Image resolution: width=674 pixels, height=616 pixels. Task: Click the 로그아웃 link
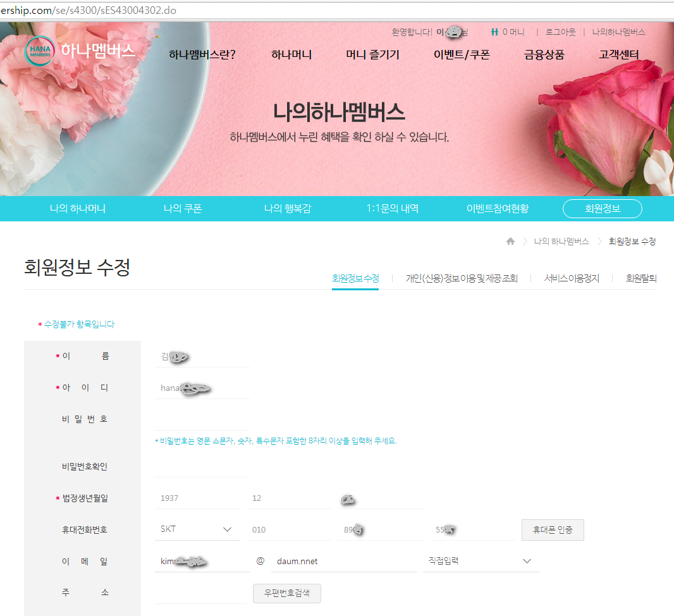pyautogui.click(x=560, y=32)
